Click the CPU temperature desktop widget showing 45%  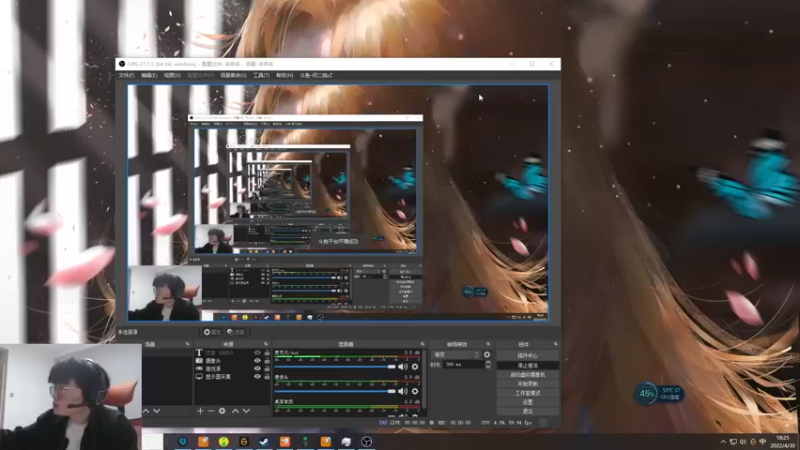pyautogui.click(x=659, y=393)
